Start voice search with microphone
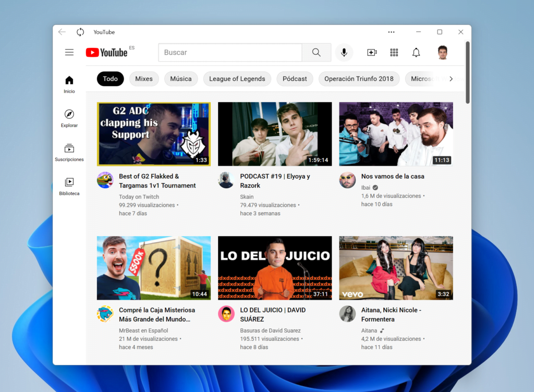 tap(344, 52)
